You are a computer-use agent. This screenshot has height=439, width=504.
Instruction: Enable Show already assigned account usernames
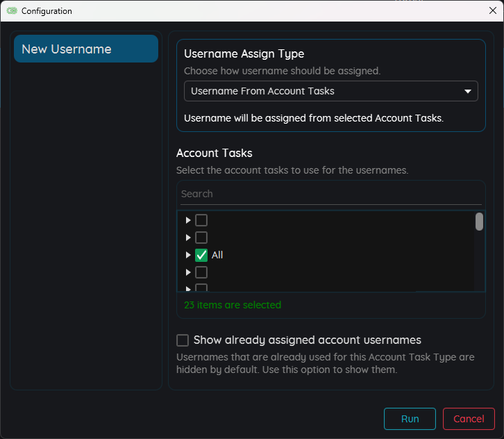[x=183, y=340]
